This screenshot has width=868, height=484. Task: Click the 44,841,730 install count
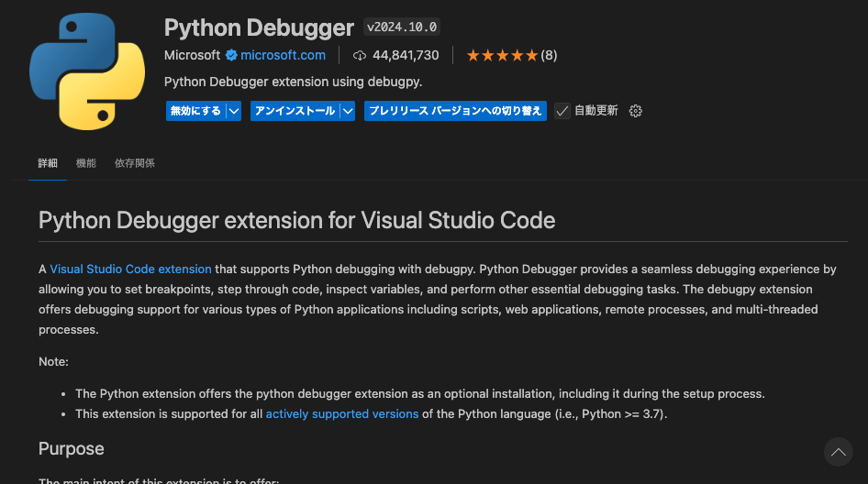[406, 55]
